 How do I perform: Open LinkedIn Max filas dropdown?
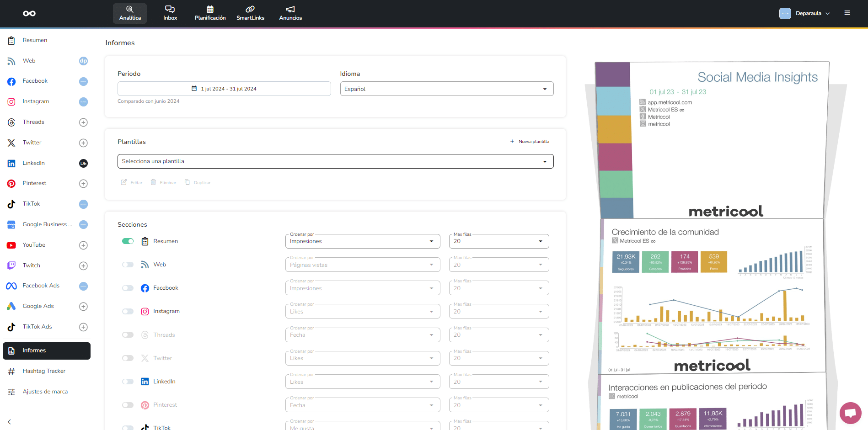499,382
